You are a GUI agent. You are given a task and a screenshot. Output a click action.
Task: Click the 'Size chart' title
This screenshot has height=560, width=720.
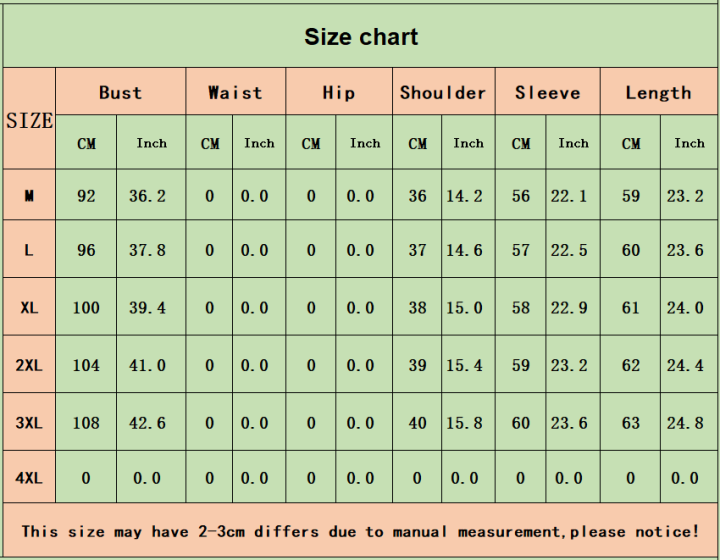pos(361,37)
